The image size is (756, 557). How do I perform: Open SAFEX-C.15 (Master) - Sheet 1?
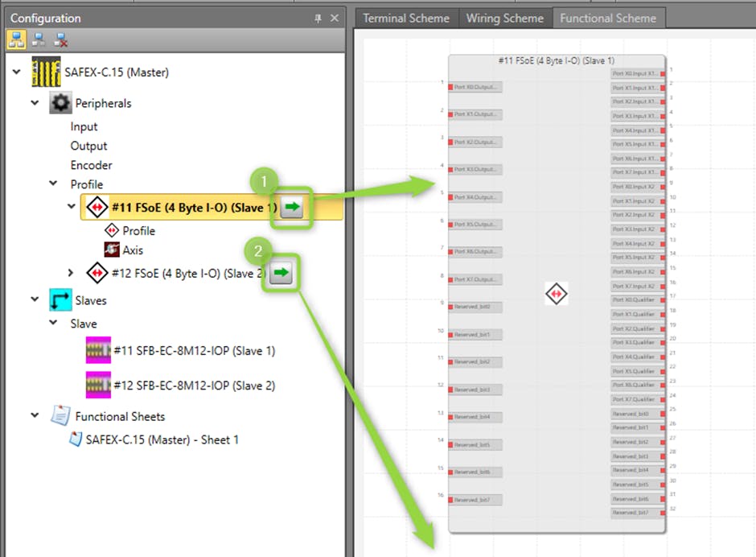161,439
